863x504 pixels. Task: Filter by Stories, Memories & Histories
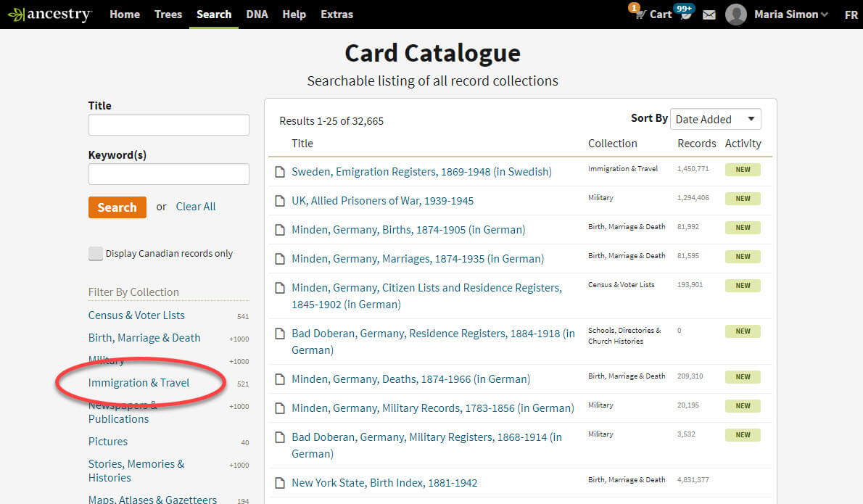[x=136, y=471]
